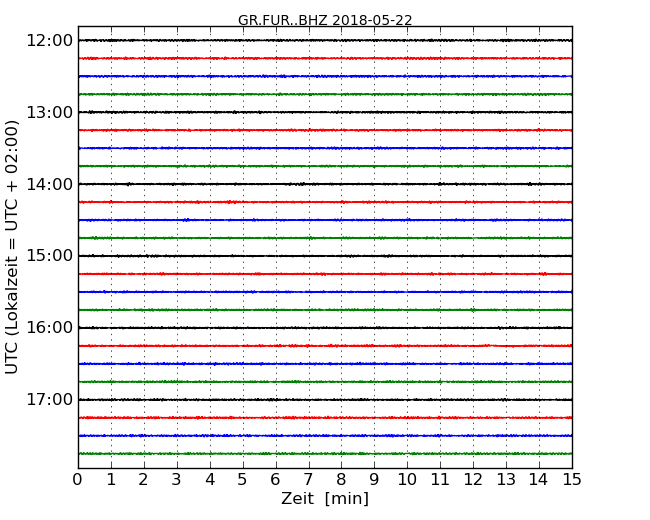Viewport: 650px width, 520px height.
Task: Click the x-axis tick label 3
Action: click(x=177, y=480)
